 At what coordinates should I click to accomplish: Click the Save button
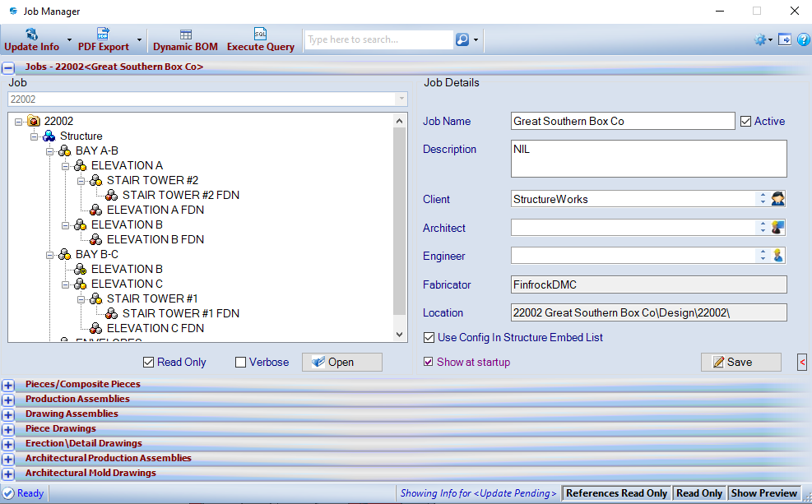click(x=740, y=363)
